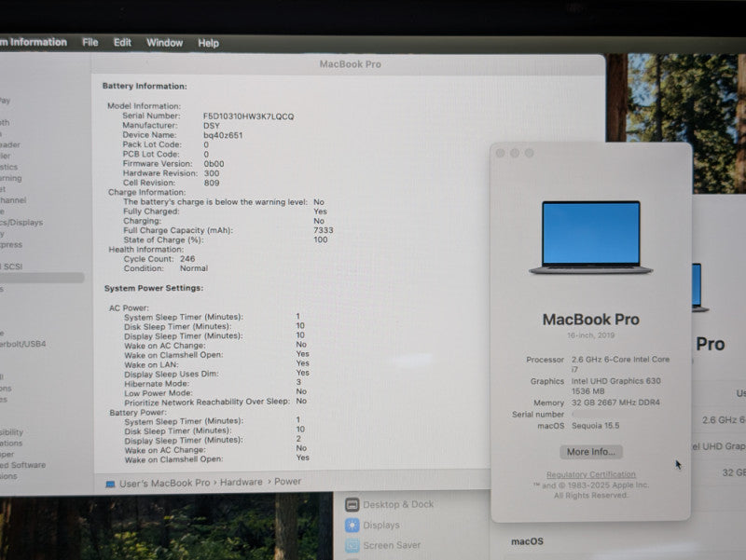Screen dimensions: 746x560
Task: Click the macOS heading in System Settings
Action: [527, 541]
